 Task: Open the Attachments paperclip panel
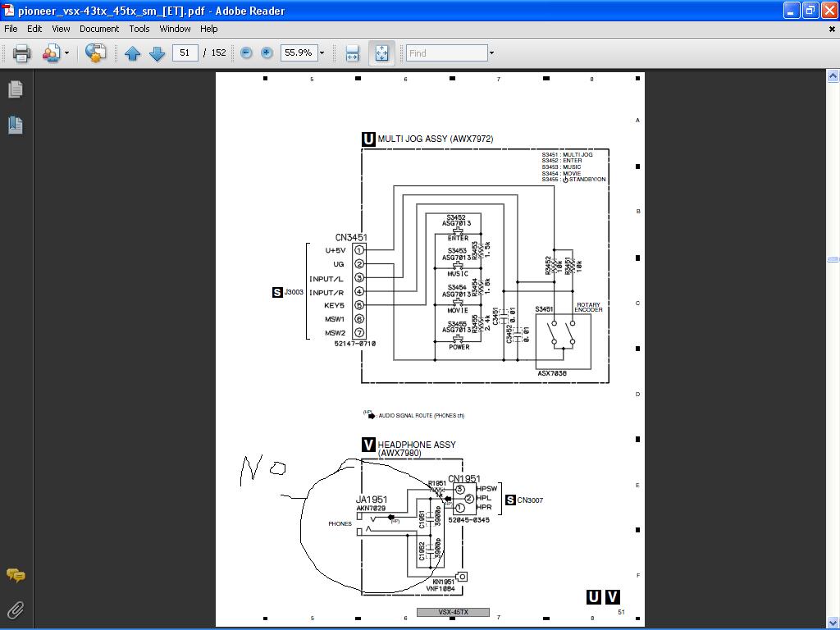[16, 609]
